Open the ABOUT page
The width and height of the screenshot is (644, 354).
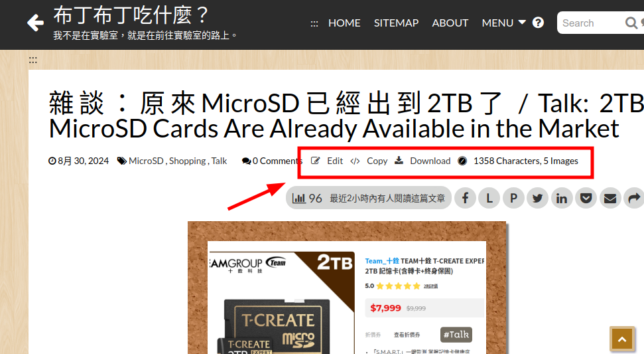pos(450,23)
